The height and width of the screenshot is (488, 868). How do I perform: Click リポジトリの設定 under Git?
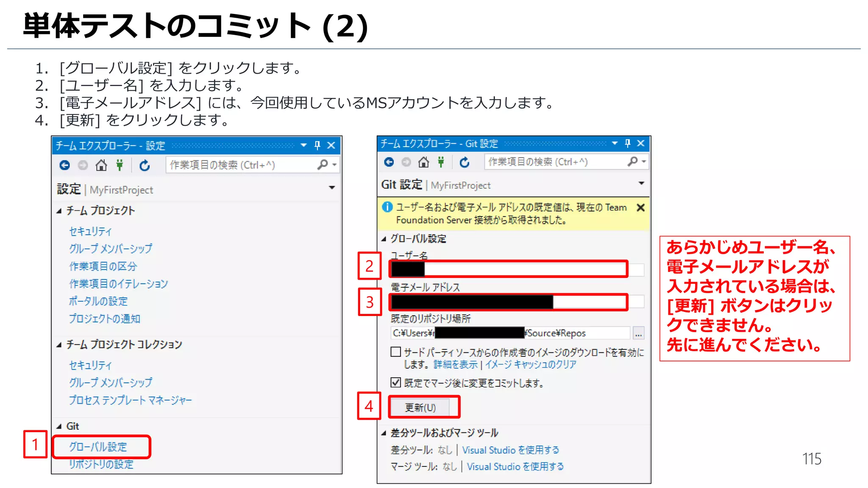pyautogui.click(x=101, y=464)
